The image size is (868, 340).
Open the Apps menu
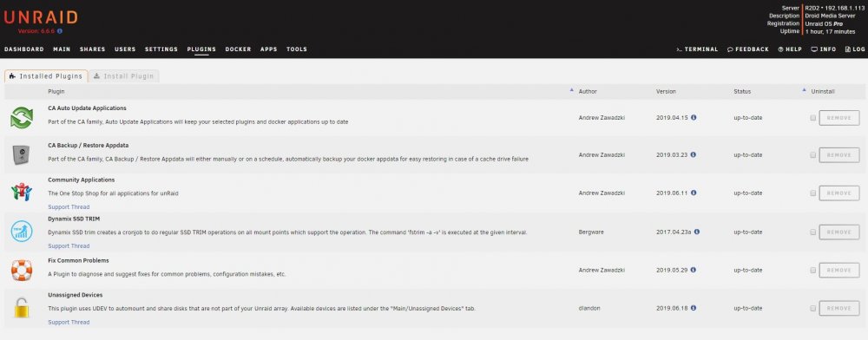tap(268, 49)
